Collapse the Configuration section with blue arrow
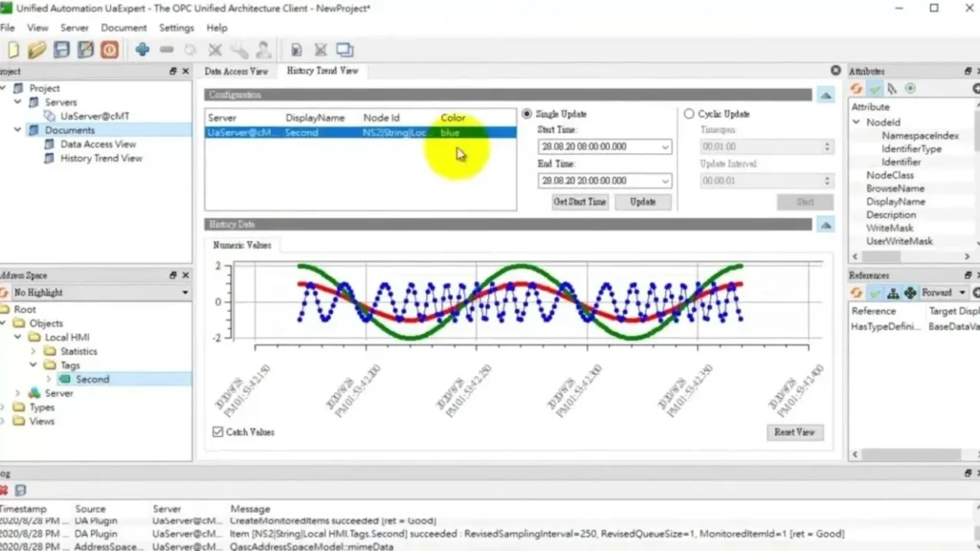The image size is (980, 551). [x=825, y=95]
